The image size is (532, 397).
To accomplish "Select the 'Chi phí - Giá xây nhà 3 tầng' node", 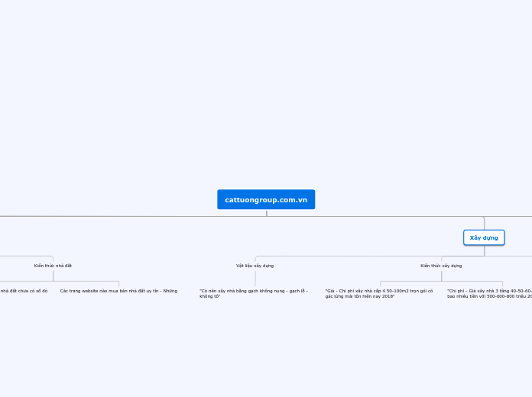I will (489, 293).
